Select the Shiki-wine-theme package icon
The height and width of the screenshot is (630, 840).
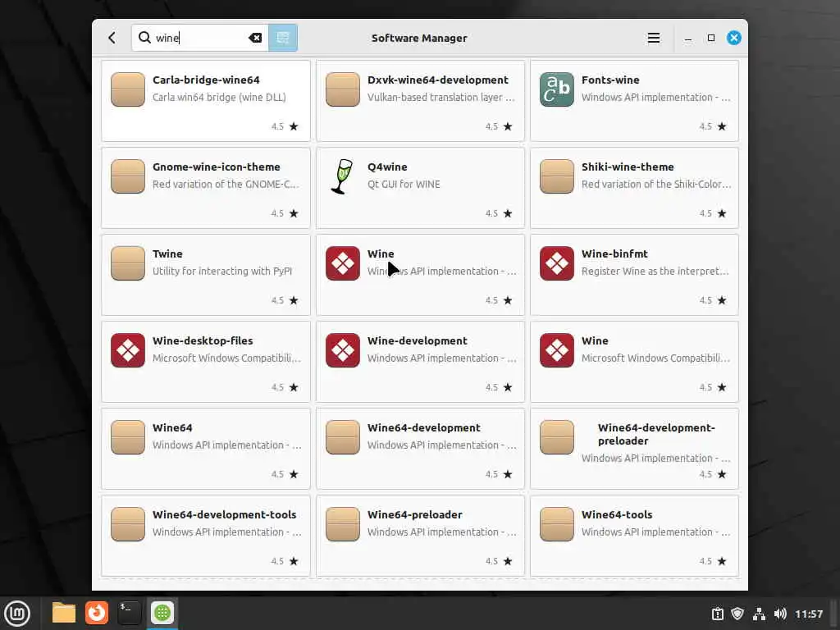(x=557, y=176)
